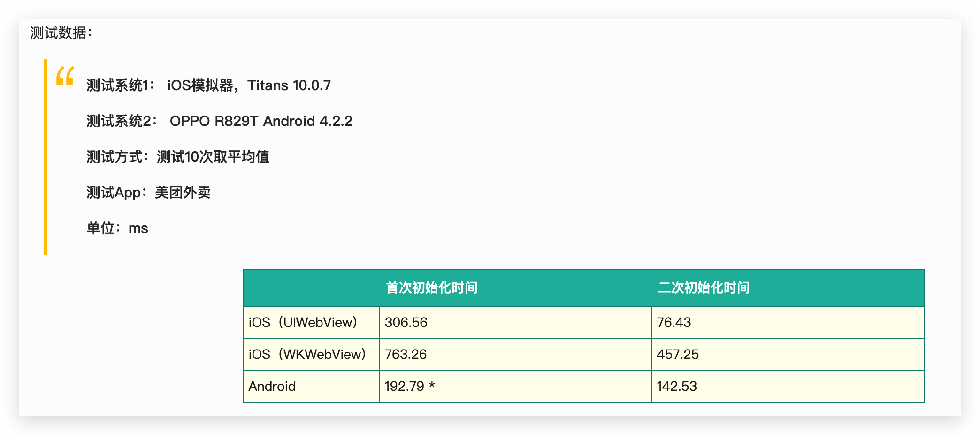This screenshot has width=980, height=435.
Task: Select the Android row label cell
Action: [312, 387]
